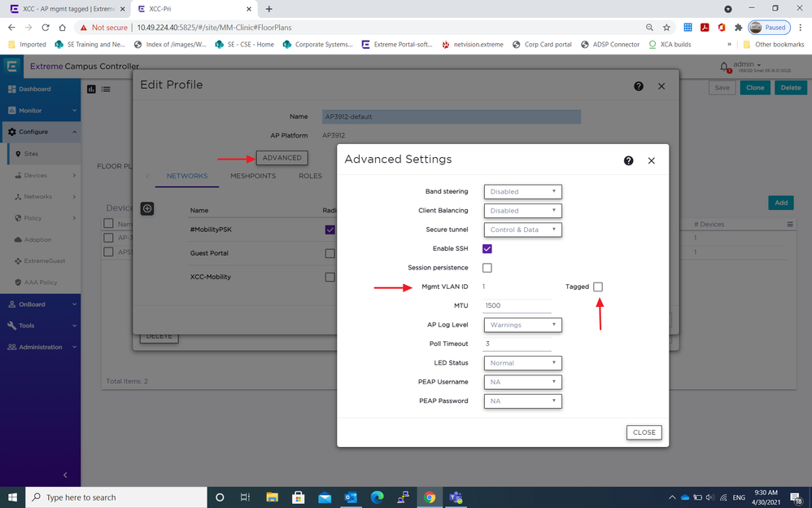Switch to MESHPOINTS tab
Image resolution: width=812 pixels, height=508 pixels.
(x=253, y=176)
